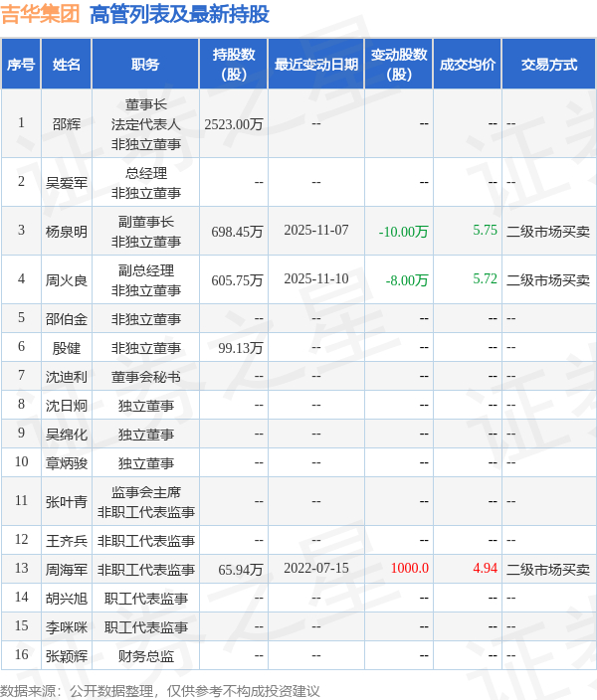Select the holding value 2523.00万
This screenshot has width=597, height=700.
pyautogui.click(x=233, y=124)
